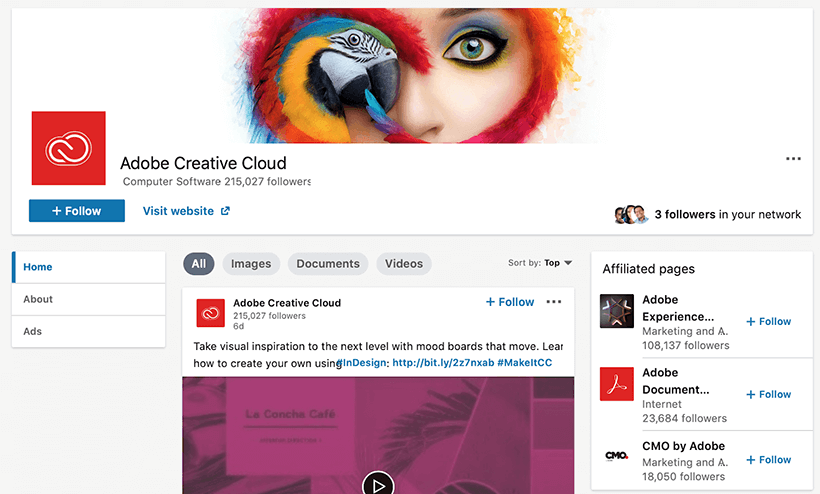This screenshot has height=494, width=820.
Task: Play the mood board video
Action: 378,486
